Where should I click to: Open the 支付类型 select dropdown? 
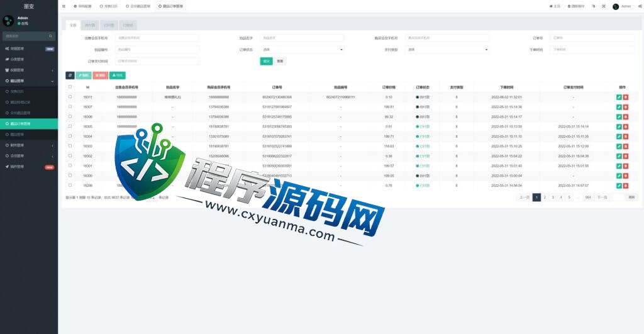447,49
